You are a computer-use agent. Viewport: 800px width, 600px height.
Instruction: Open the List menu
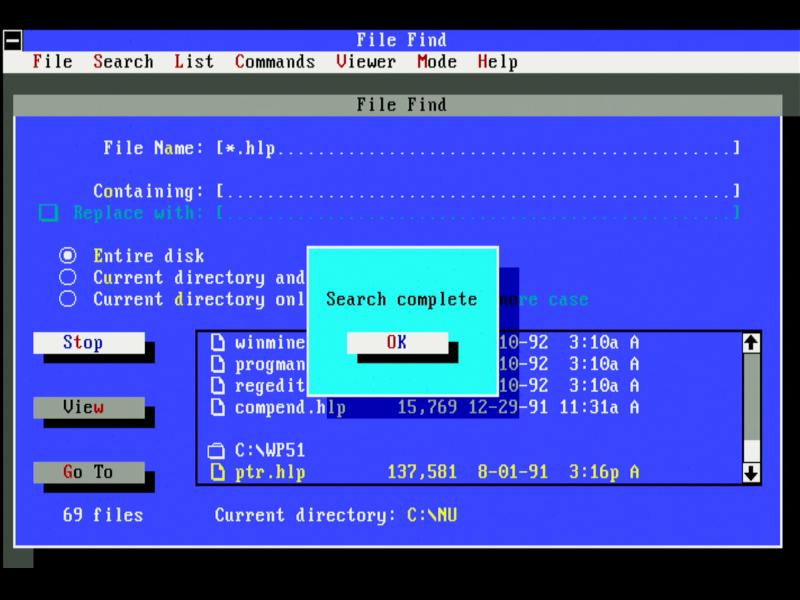coord(193,62)
